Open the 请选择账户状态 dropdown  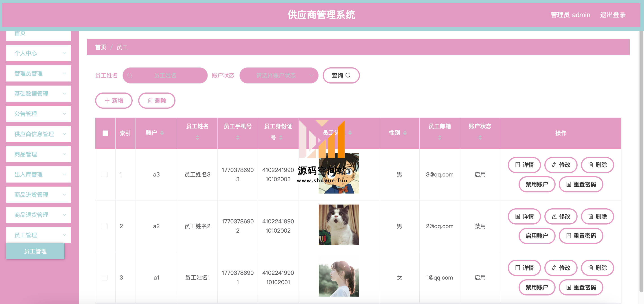279,75
